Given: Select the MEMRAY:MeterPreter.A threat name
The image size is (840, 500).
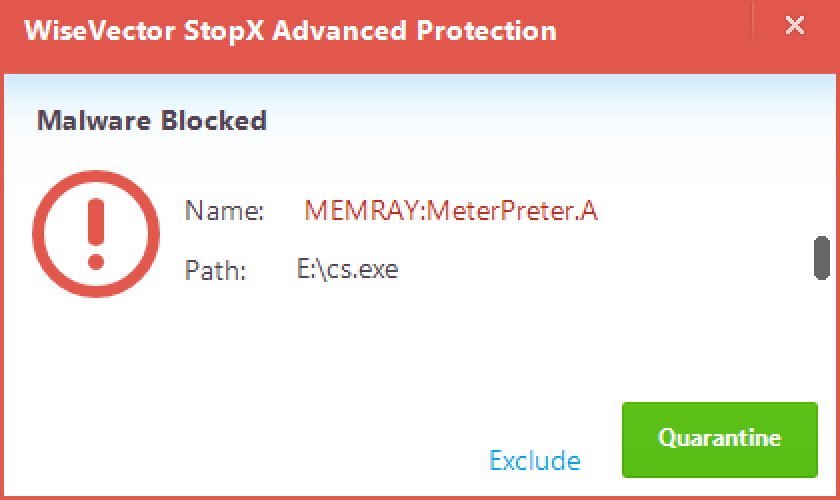Looking at the screenshot, I should [x=451, y=211].
